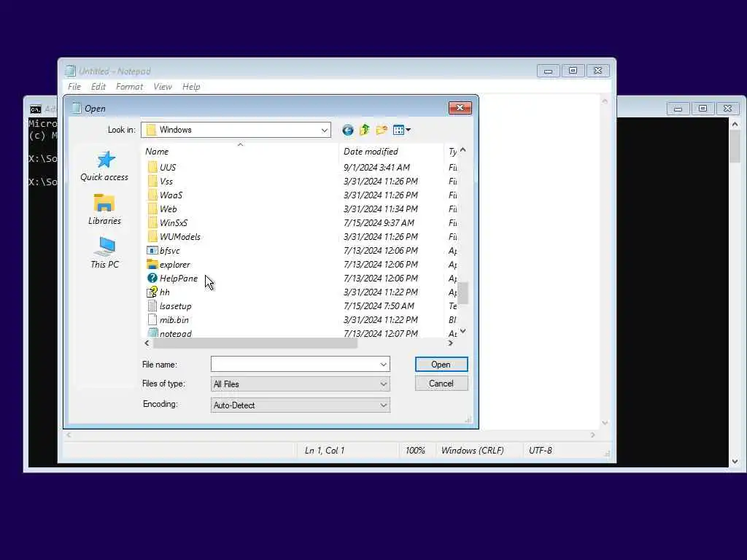Open the Notepad Edit menu

click(x=98, y=87)
